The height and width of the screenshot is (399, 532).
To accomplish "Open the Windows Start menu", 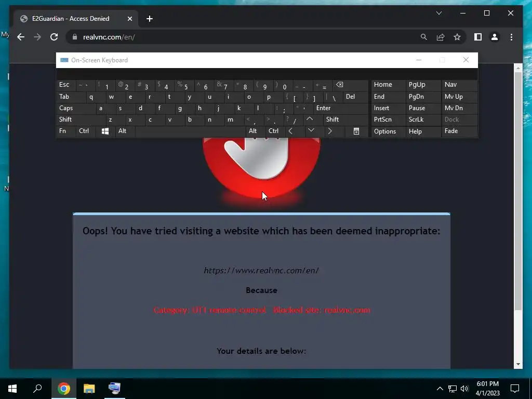I will pos(12,389).
